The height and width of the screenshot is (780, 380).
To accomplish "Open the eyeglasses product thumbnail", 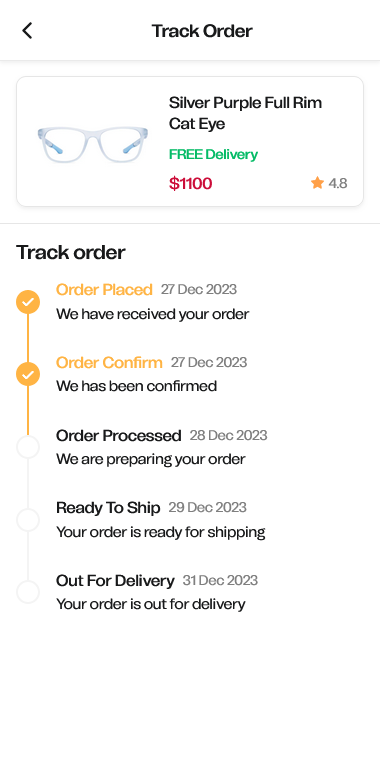I will [x=93, y=144].
